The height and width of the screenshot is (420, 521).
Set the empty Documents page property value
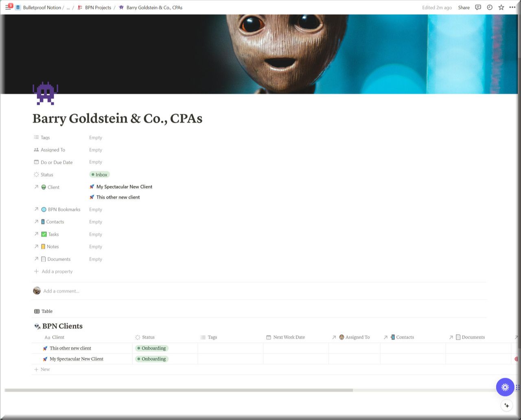click(96, 259)
